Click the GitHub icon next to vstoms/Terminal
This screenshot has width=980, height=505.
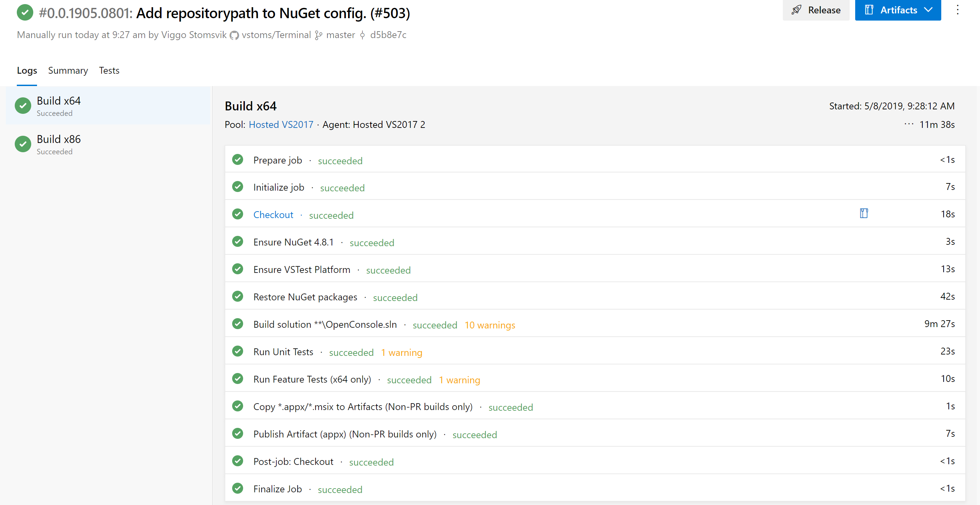click(x=234, y=35)
